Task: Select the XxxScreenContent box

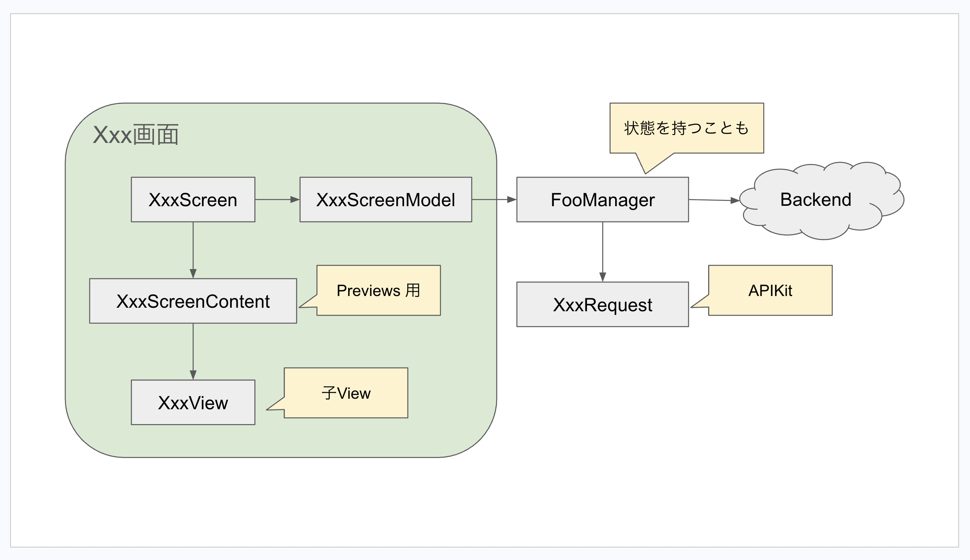Action: [x=193, y=301]
